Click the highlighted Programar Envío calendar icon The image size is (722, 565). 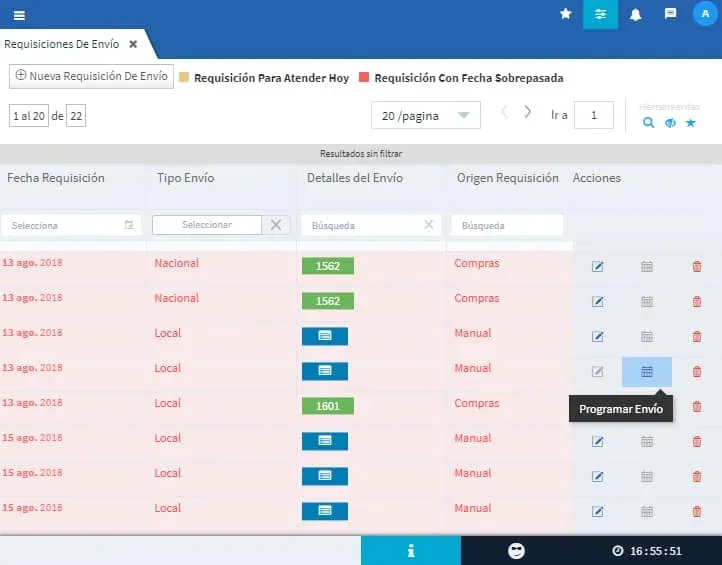point(647,372)
